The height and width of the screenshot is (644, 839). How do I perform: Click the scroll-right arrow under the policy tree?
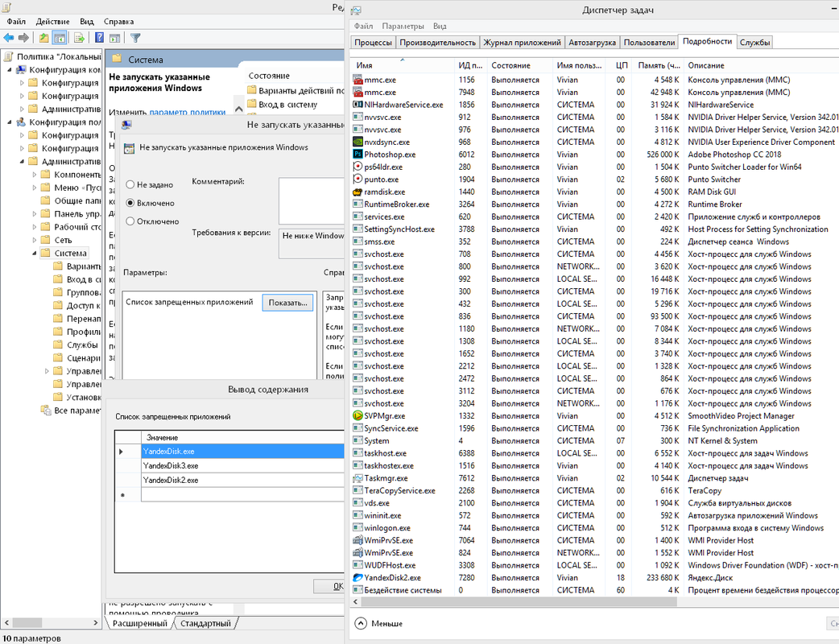(x=96, y=622)
